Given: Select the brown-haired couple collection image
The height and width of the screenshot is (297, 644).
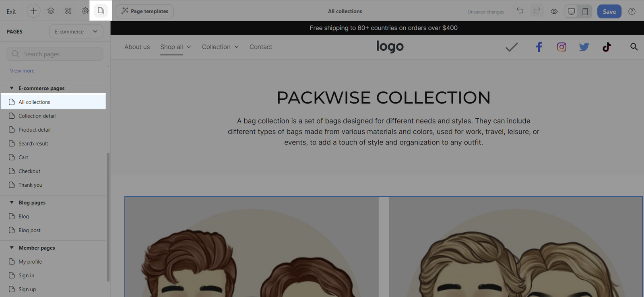Looking at the screenshot, I should point(252,247).
